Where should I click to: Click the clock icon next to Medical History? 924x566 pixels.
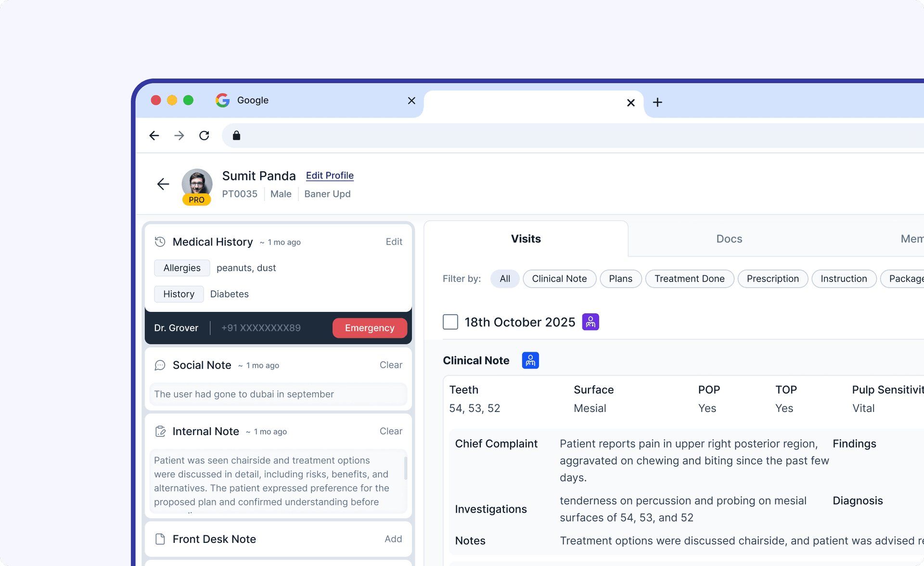coord(160,242)
